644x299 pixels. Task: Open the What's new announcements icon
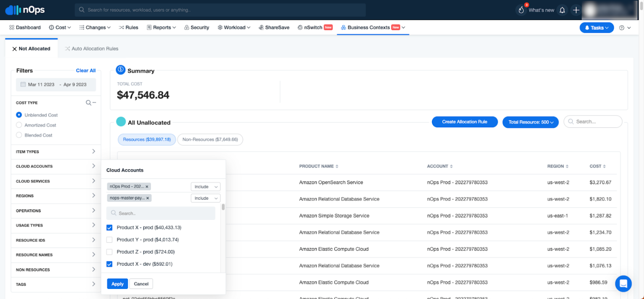click(x=521, y=10)
